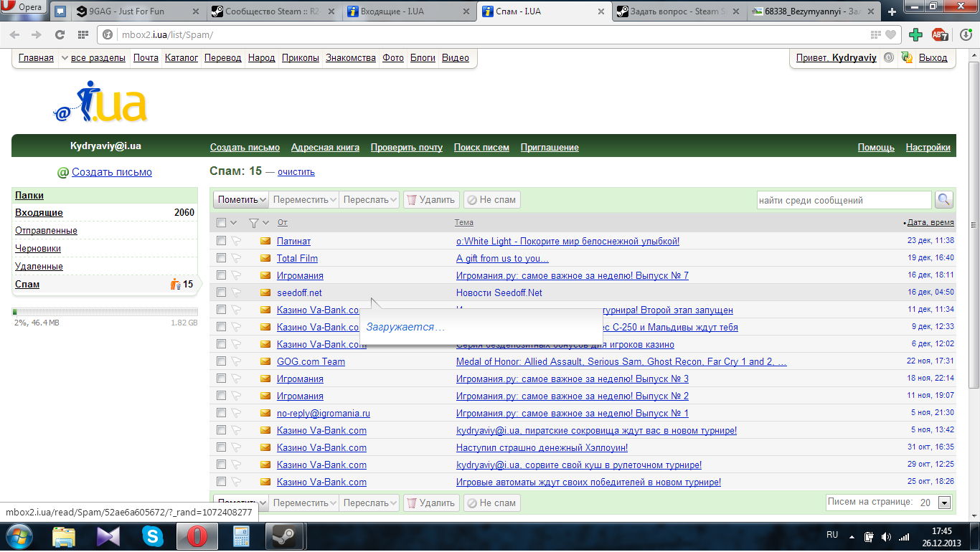Tick the checkbox for the Игромания Выпуск № 7 message
Screen dimensions: 980x552
coord(222,275)
